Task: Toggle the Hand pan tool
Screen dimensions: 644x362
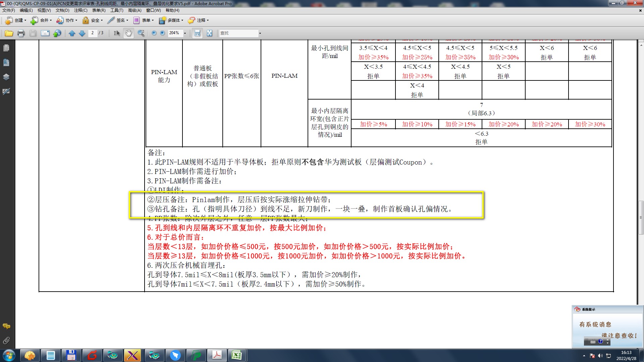Action: click(x=128, y=33)
